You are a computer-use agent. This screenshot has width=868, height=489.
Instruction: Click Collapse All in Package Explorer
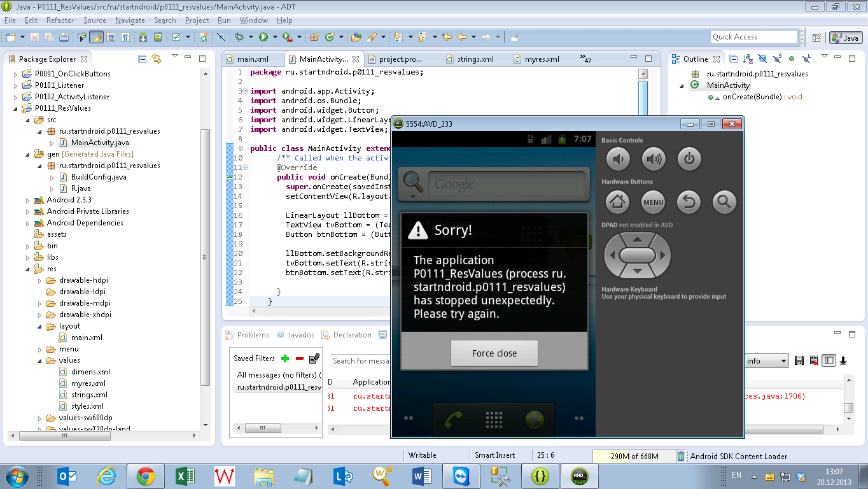[143, 59]
